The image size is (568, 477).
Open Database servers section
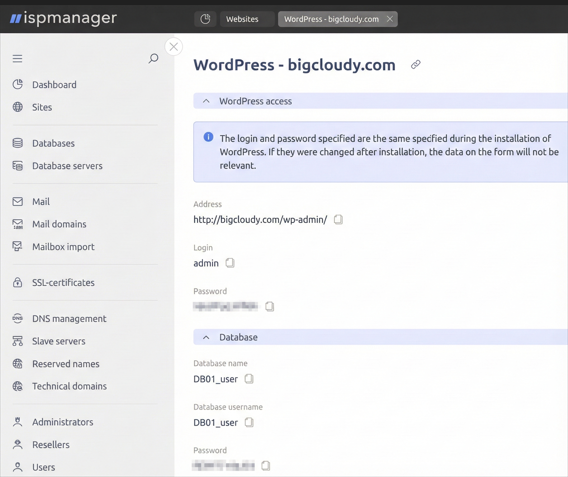point(67,166)
